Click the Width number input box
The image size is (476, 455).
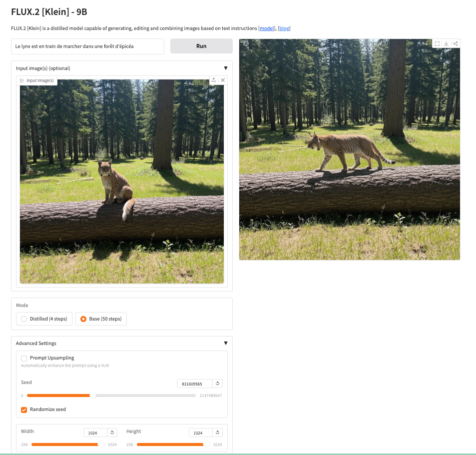[95, 432]
